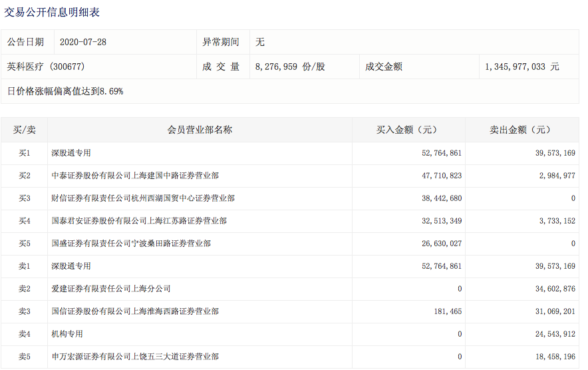Click the 英科医疗 (300677) stock name
Viewport: 588px width, 370px height.
pyautogui.click(x=46, y=67)
